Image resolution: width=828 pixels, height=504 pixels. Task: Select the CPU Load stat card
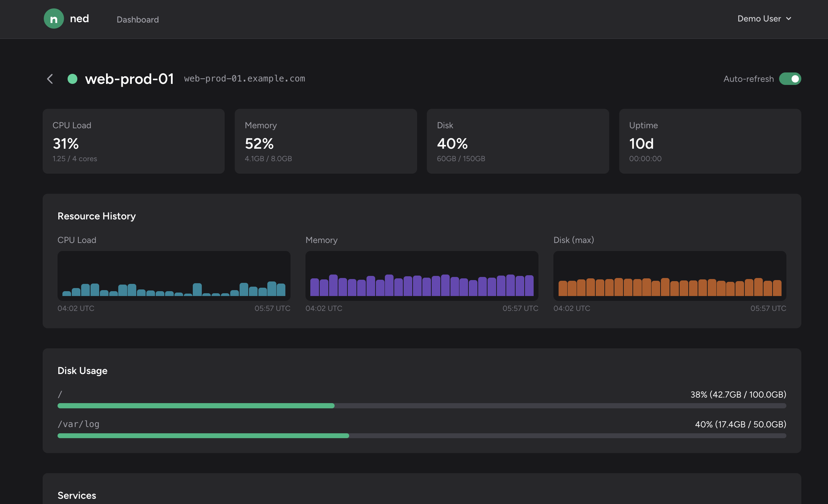click(x=133, y=141)
